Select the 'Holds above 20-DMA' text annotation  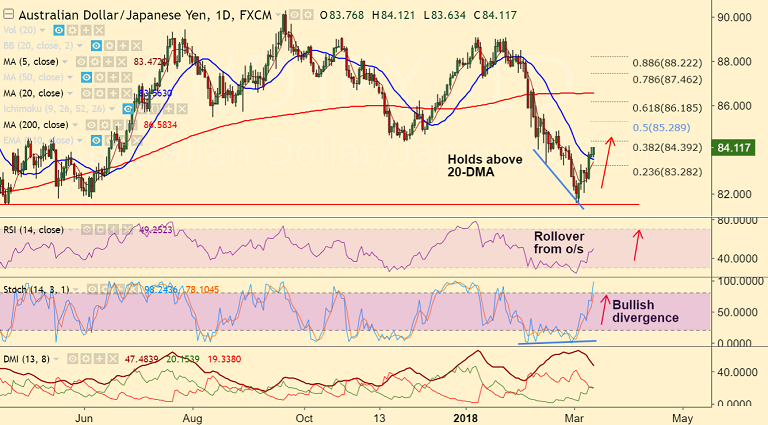click(x=484, y=165)
